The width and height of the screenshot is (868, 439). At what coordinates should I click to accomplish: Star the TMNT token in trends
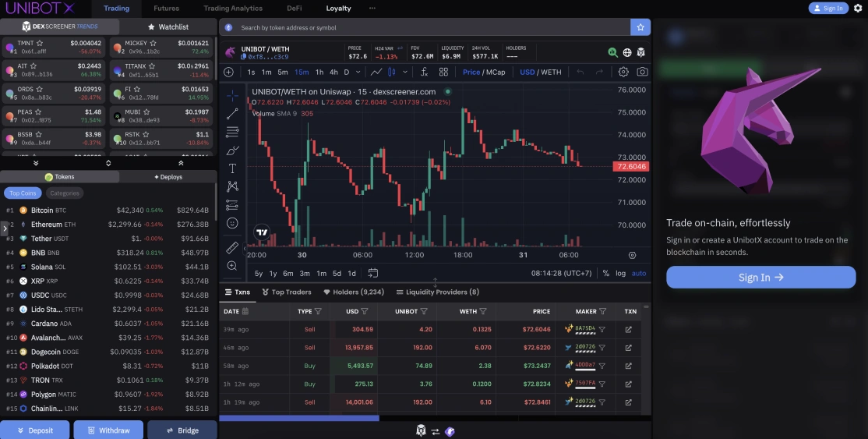40,43
